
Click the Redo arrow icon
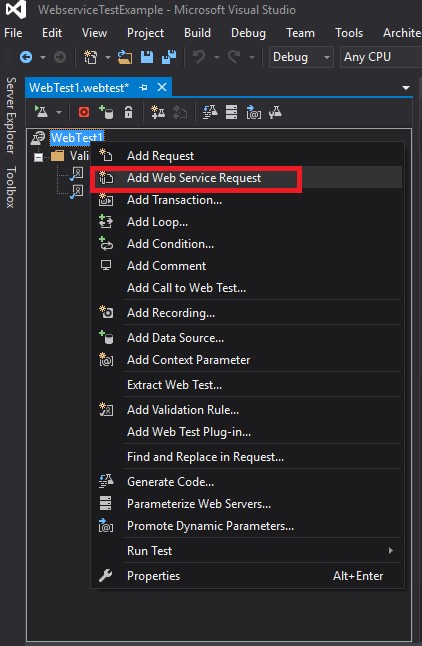234,57
